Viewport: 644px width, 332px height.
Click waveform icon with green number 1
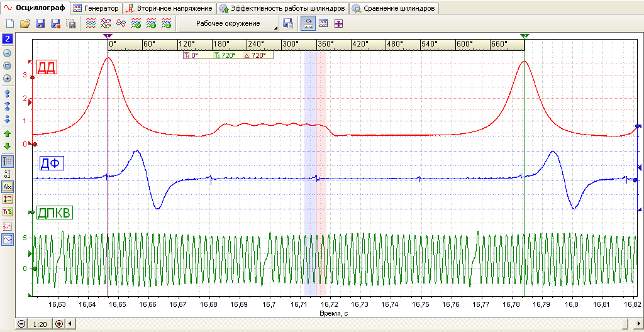[151, 23]
